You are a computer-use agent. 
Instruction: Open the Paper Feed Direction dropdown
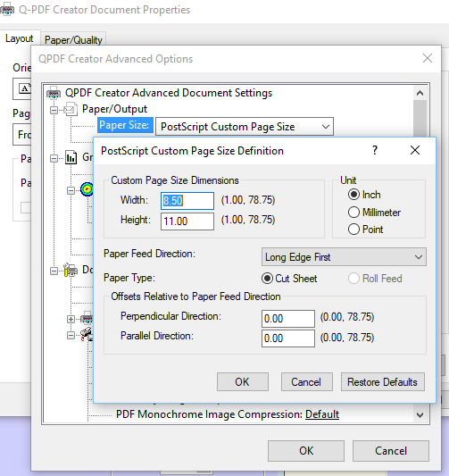coord(344,257)
